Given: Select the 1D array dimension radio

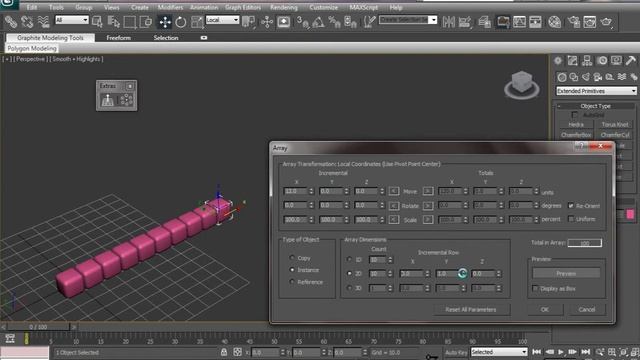Looking at the screenshot, I should pos(349,259).
